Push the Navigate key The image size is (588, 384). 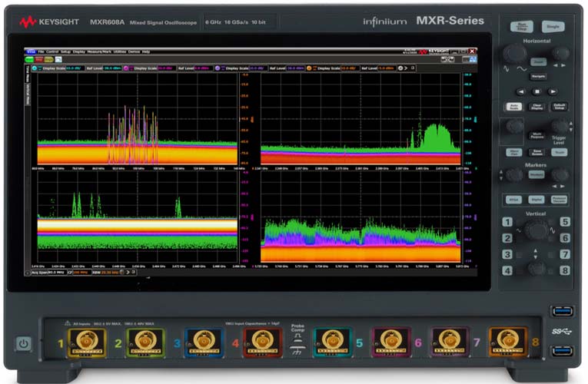point(538,77)
